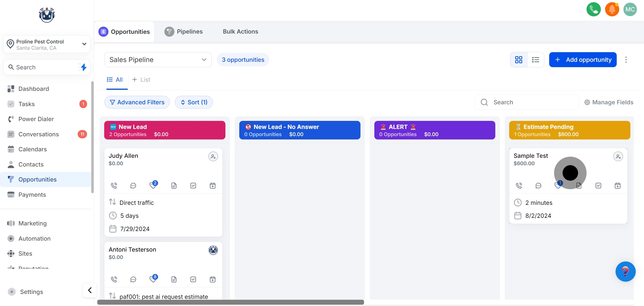Open the orange notifications bell

point(612,9)
